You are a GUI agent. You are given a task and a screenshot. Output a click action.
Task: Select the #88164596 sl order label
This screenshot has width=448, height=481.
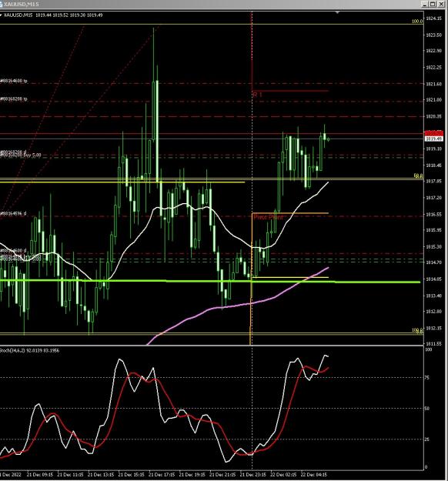click(13, 213)
